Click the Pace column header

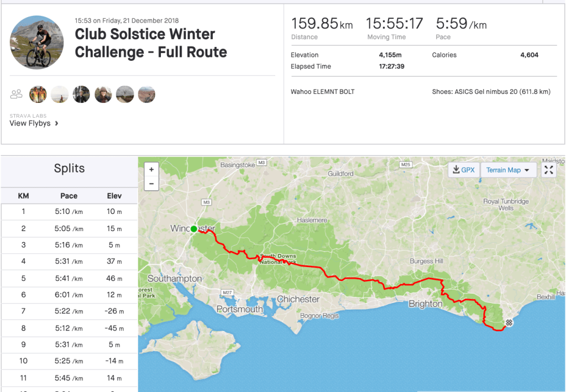pyautogui.click(x=69, y=196)
